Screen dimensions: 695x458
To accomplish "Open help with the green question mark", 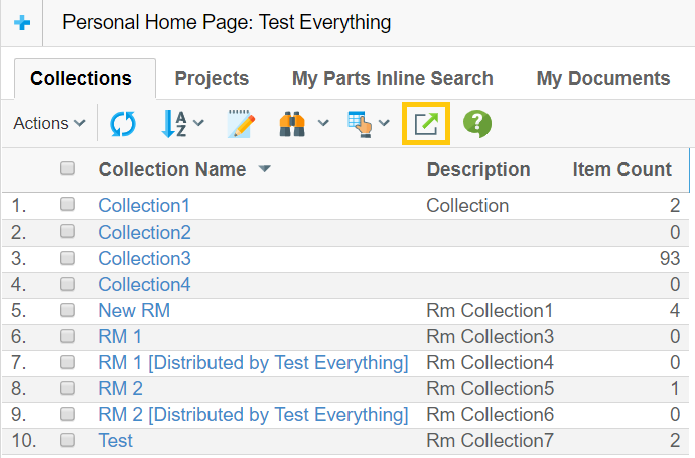I will (477, 124).
